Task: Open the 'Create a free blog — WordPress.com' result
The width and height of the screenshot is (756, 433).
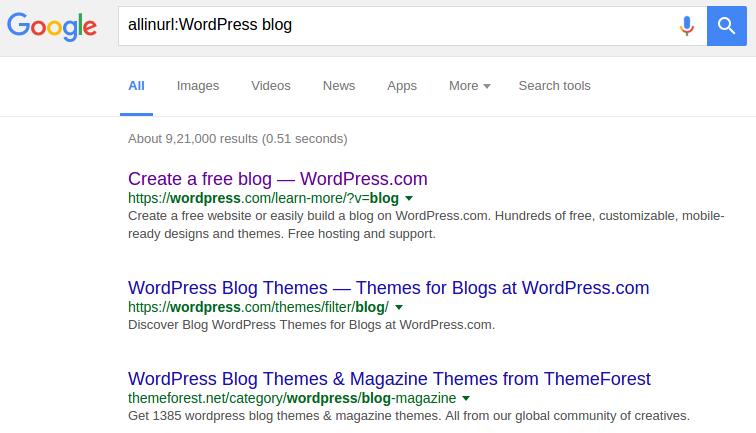Action: (277, 179)
